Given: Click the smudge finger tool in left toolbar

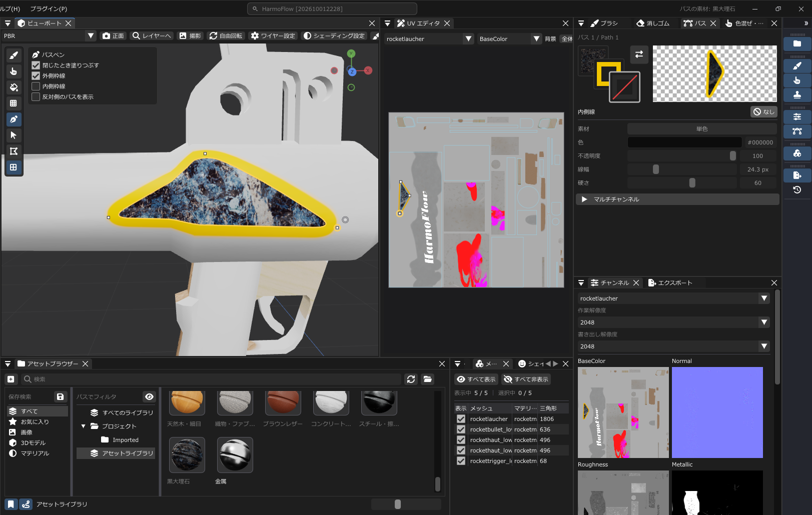Looking at the screenshot, I should 14,71.
